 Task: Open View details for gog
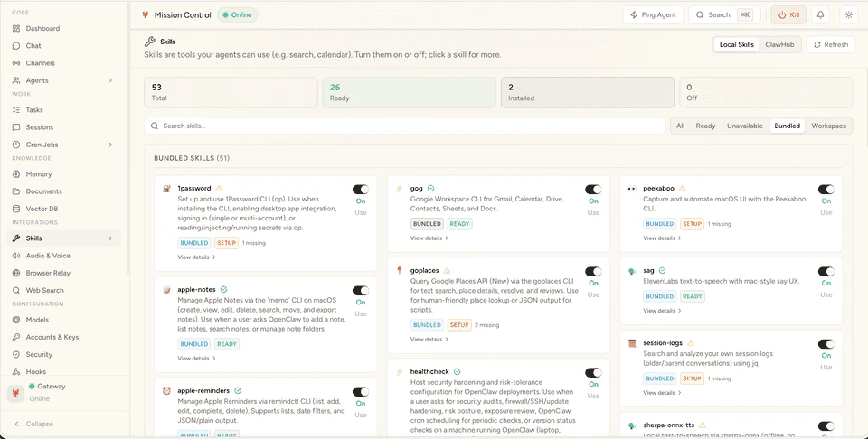point(429,238)
